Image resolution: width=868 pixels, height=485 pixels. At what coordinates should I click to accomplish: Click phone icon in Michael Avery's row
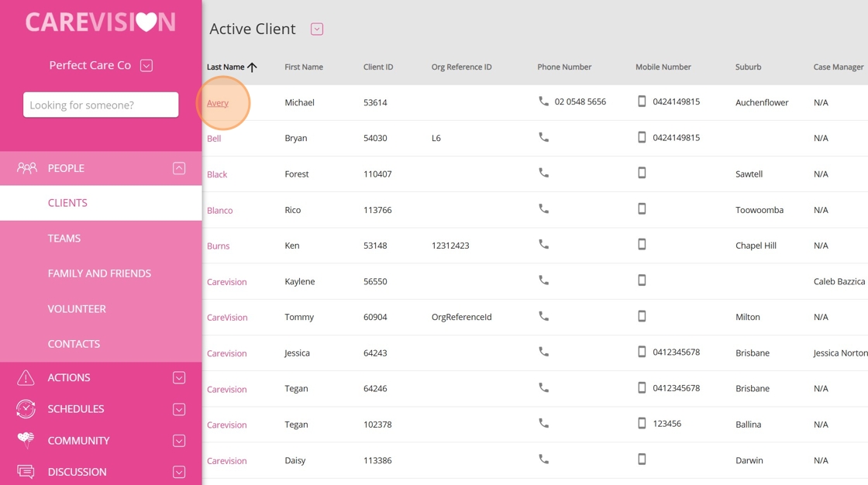[543, 101]
